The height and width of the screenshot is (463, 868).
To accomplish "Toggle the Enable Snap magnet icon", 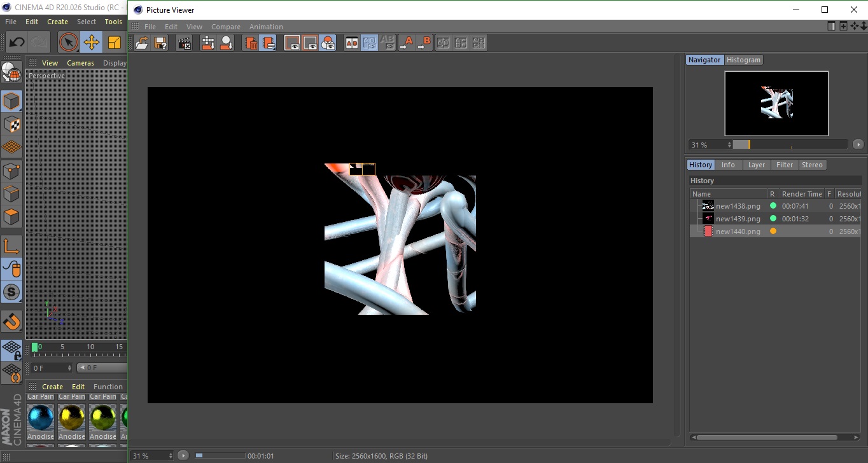I will (x=11, y=321).
